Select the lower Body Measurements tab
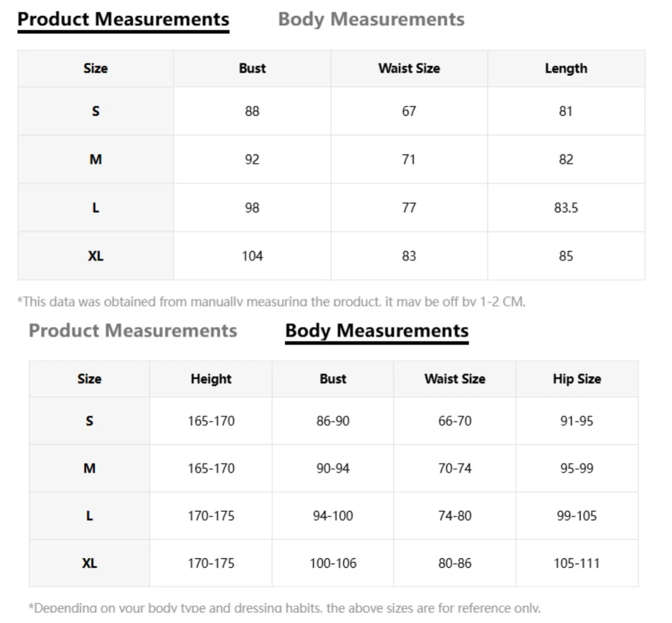 click(377, 331)
